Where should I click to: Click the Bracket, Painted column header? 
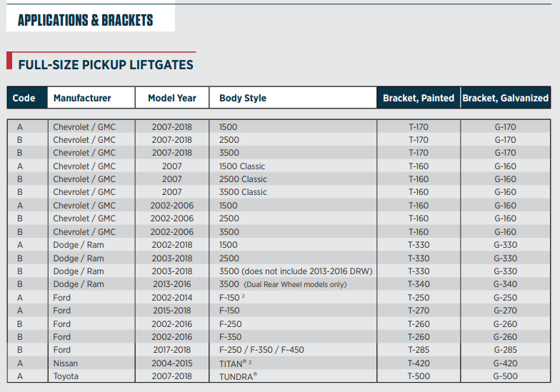(x=419, y=97)
